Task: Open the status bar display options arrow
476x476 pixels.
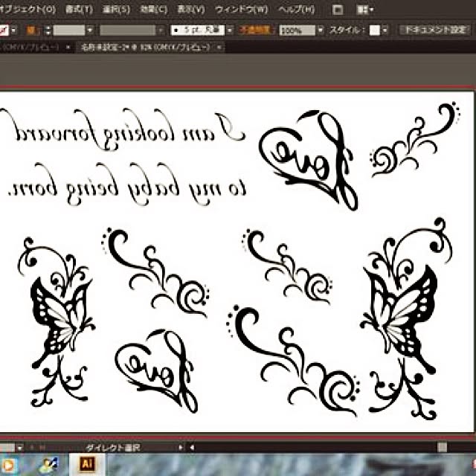Action: (181, 448)
